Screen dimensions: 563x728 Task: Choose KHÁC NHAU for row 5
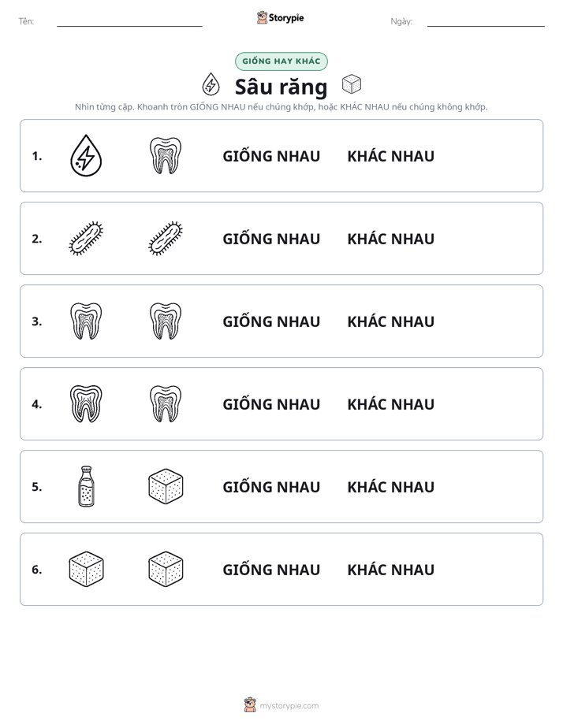click(390, 487)
